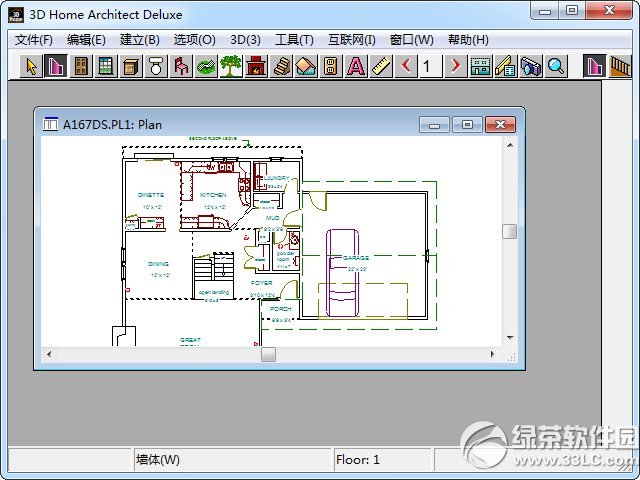The height and width of the screenshot is (480, 640).
Task: Click the plan's scroll right arrow
Action: pyautogui.click(x=492, y=354)
